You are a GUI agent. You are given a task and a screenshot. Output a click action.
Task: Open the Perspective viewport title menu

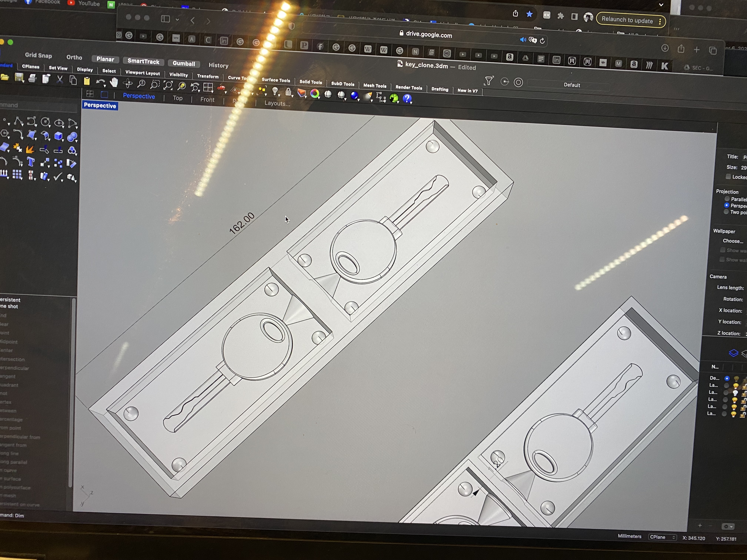[100, 105]
